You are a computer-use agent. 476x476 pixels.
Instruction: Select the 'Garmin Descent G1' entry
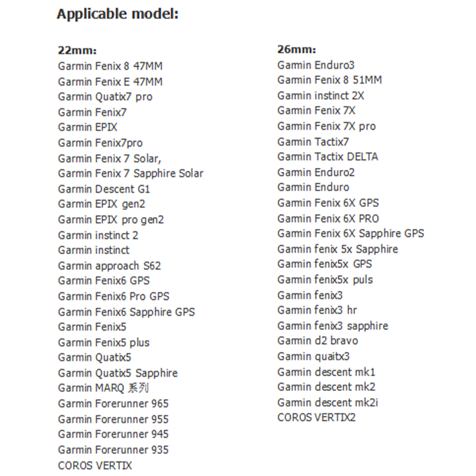(104, 189)
